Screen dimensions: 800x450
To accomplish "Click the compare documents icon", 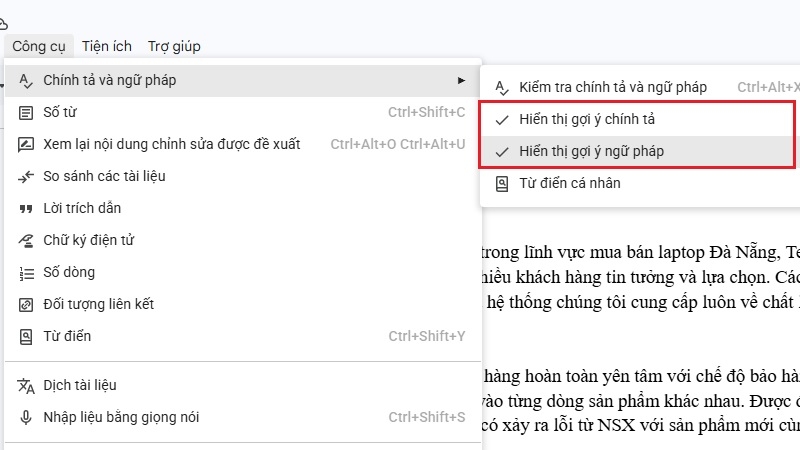I will (x=26, y=177).
